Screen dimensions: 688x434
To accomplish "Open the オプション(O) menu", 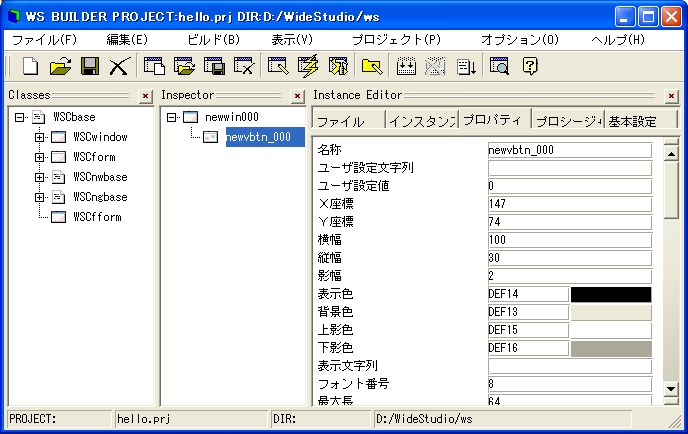I will tap(520, 40).
